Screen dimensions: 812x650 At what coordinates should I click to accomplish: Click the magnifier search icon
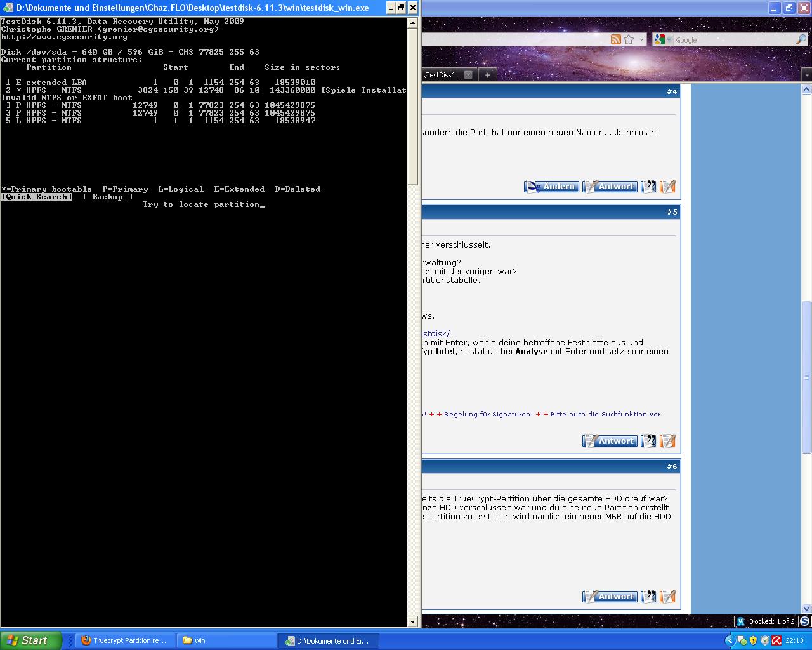801,39
